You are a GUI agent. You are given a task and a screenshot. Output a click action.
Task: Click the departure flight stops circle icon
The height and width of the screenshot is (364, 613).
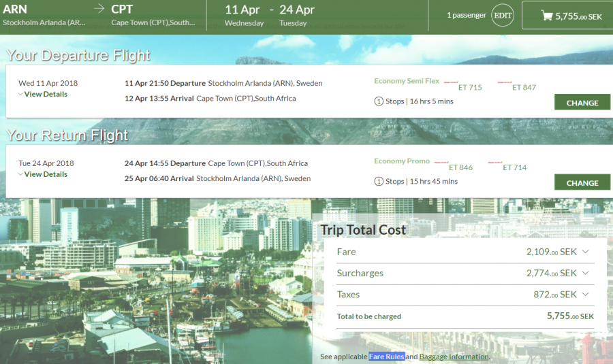(379, 101)
